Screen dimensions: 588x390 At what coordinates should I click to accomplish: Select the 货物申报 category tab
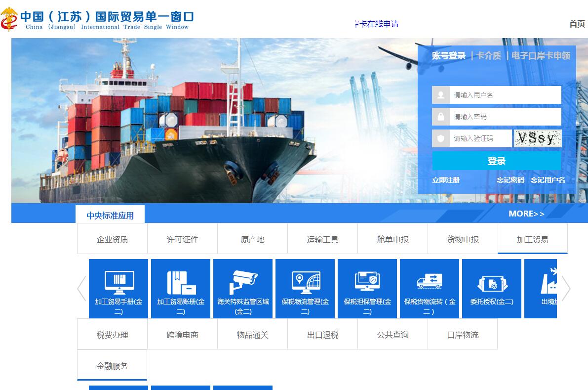coord(463,239)
